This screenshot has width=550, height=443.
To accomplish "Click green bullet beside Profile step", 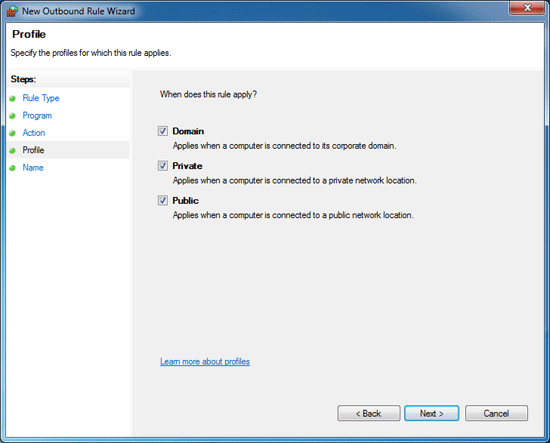I will click(x=13, y=150).
